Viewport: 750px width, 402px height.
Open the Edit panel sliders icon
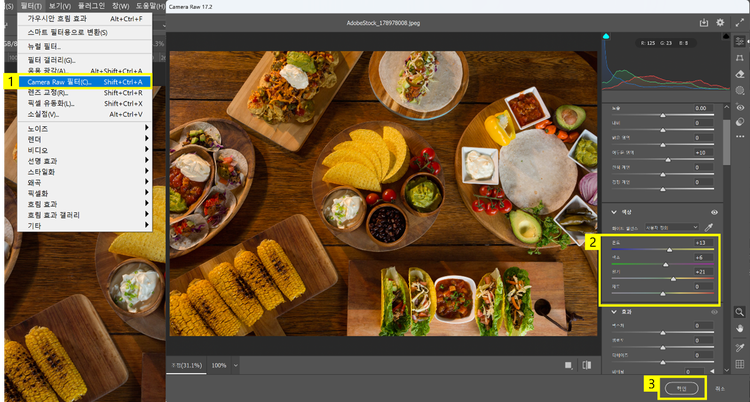click(739, 42)
